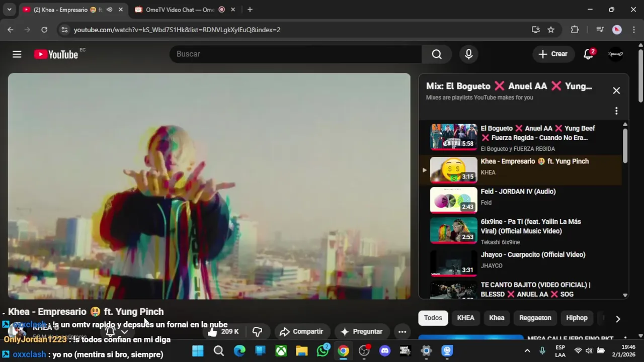644x362 pixels.
Task: Open Khea - Empresario playlist thumbnail
Action: pos(453,170)
